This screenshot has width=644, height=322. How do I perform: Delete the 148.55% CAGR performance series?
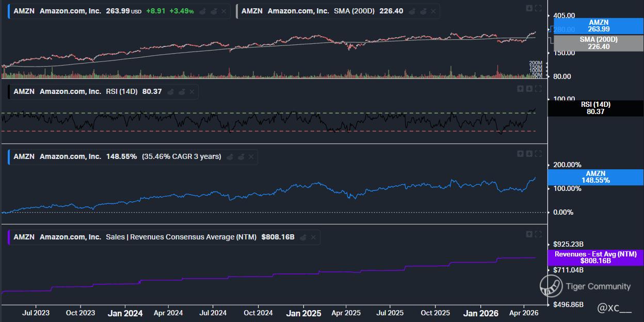pos(251,157)
